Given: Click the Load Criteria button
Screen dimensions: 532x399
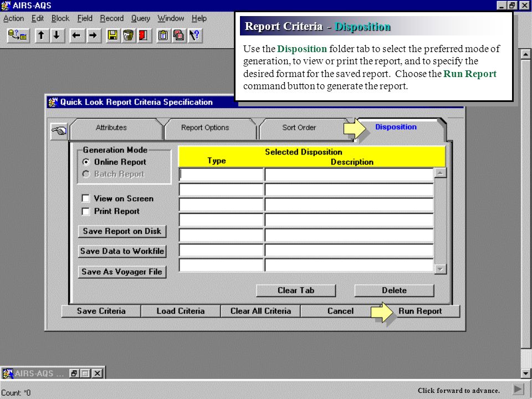Looking at the screenshot, I should pos(181,311).
